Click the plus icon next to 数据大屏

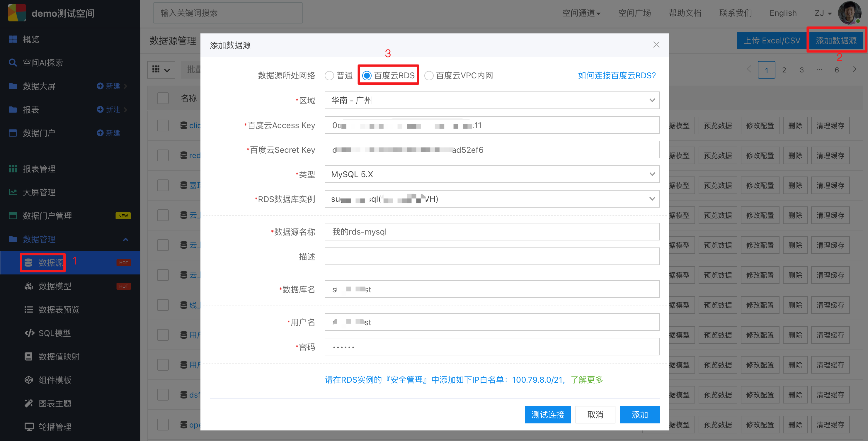(x=100, y=86)
